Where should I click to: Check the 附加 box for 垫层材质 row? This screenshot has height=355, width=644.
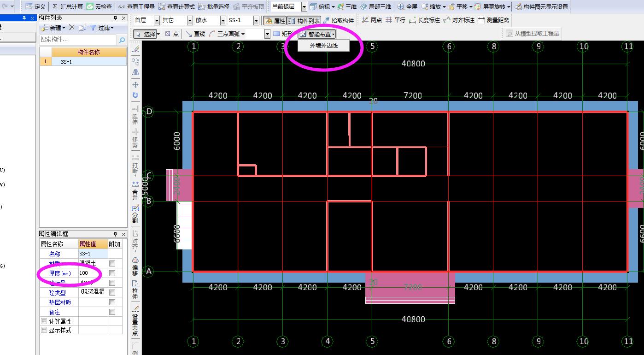pos(112,302)
